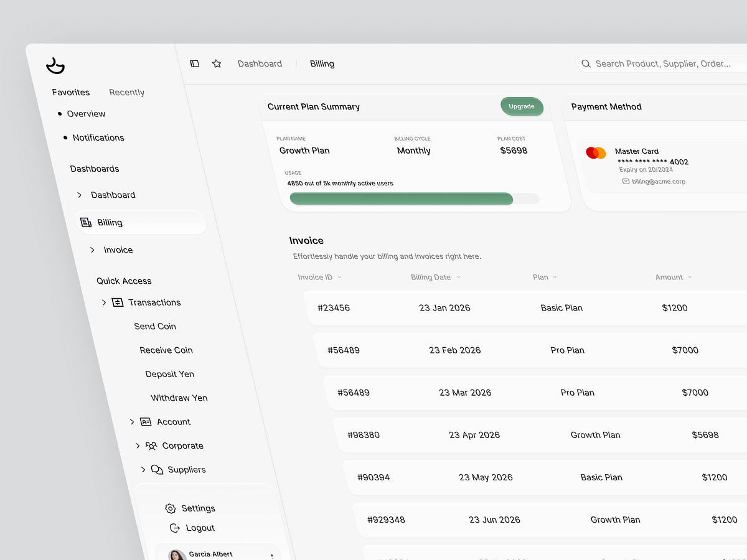Click the Upgrade button

[x=522, y=106]
